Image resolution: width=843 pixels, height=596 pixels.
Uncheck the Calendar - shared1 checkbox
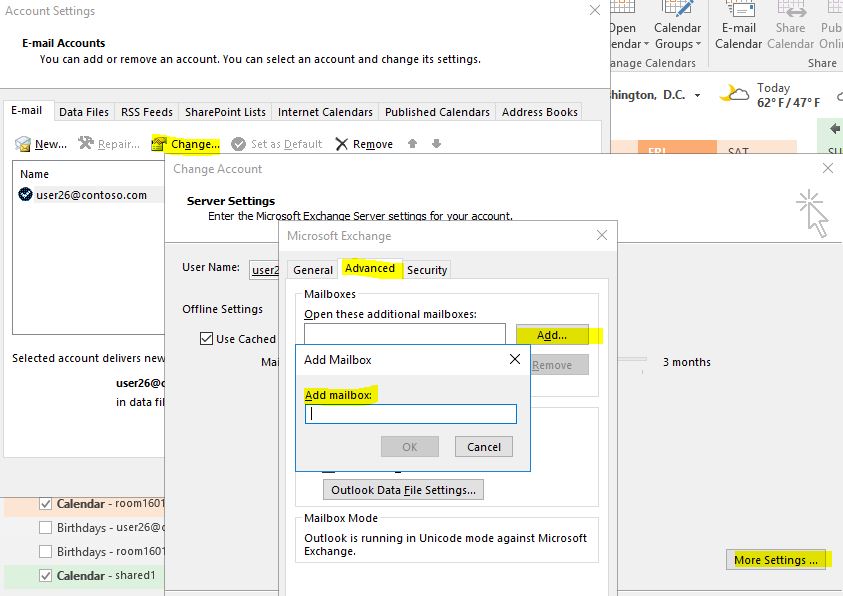[x=45, y=576]
